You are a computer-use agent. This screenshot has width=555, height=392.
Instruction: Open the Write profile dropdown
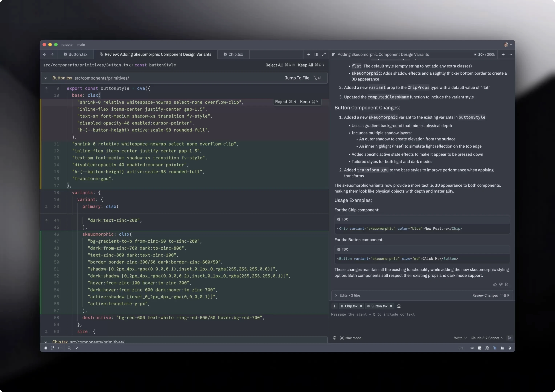pyautogui.click(x=460, y=338)
